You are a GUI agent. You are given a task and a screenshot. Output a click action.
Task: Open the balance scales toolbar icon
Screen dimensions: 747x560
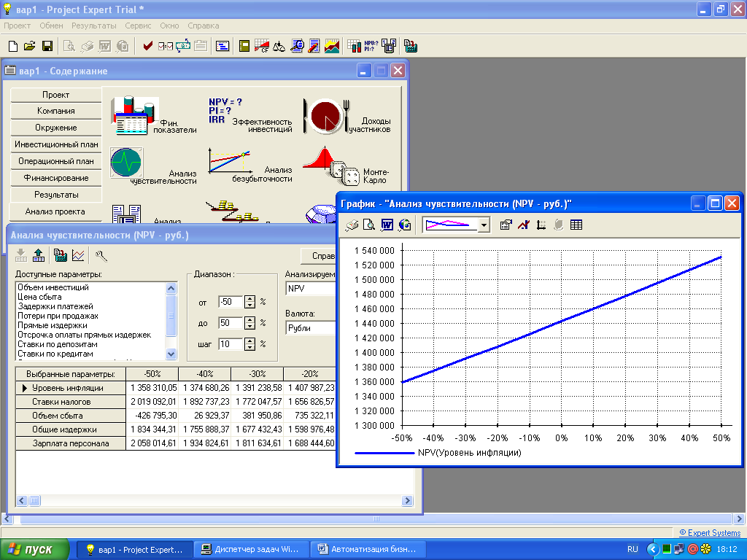point(279,46)
